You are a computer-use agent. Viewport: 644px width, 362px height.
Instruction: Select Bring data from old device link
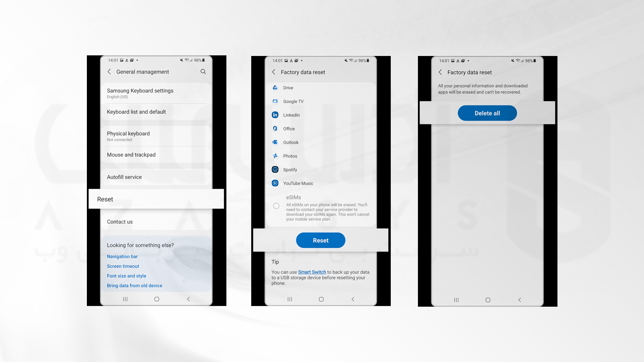click(x=135, y=285)
